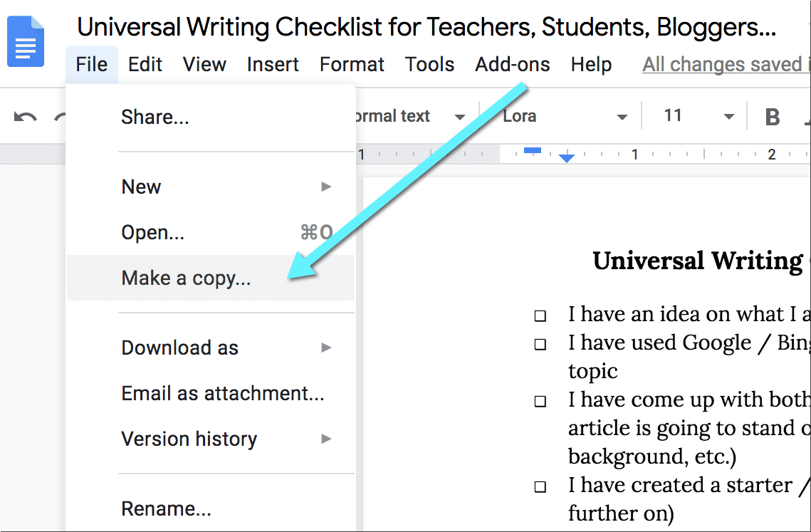Open the Lora font dropdown

click(565, 116)
